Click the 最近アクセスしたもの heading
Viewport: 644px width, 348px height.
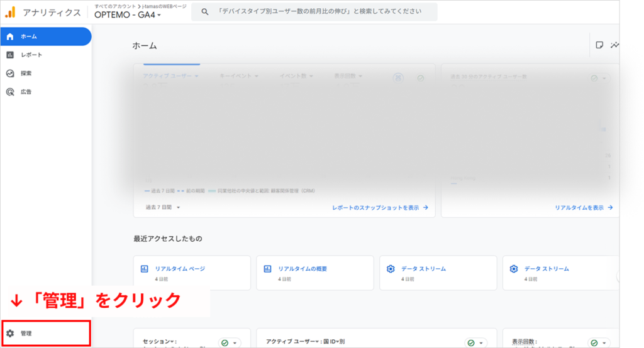pyautogui.click(x=167, y=239)
